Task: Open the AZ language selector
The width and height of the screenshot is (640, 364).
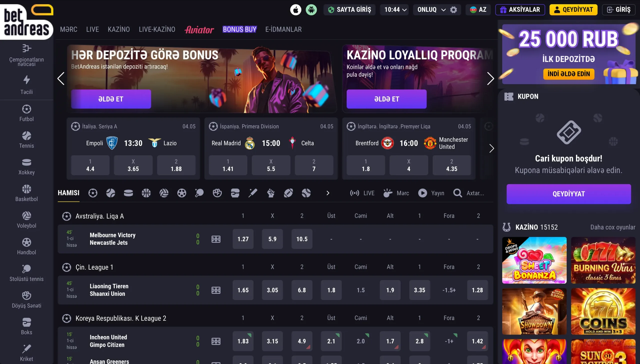Action: pos(478,10)
